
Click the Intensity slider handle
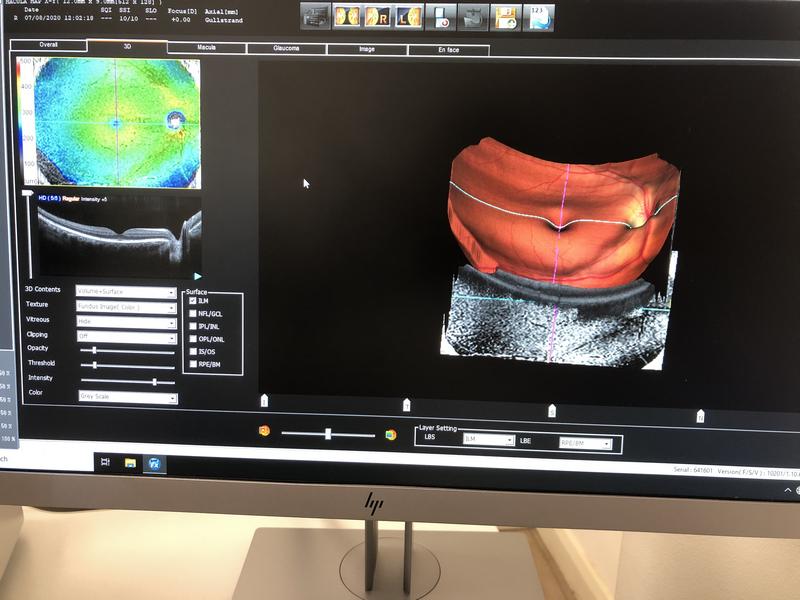tap(154, 381)
